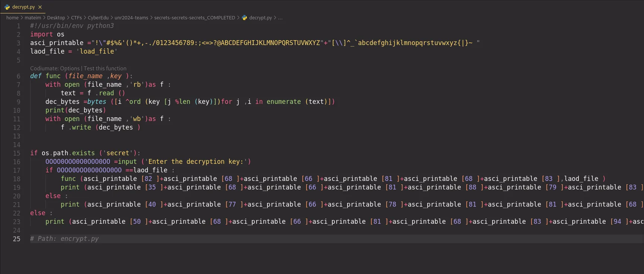Select line 6 via its line number
This screenshot has width=644, height=274.
coord(18,76)
